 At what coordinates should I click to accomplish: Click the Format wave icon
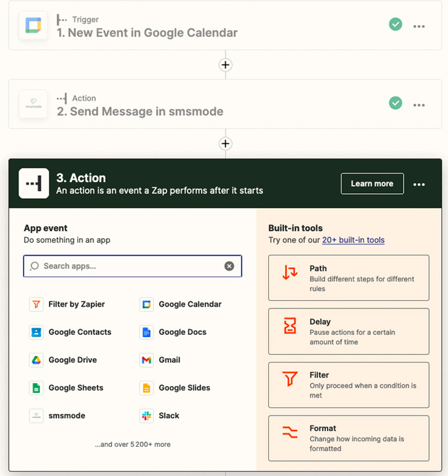(x=290, y=432)
